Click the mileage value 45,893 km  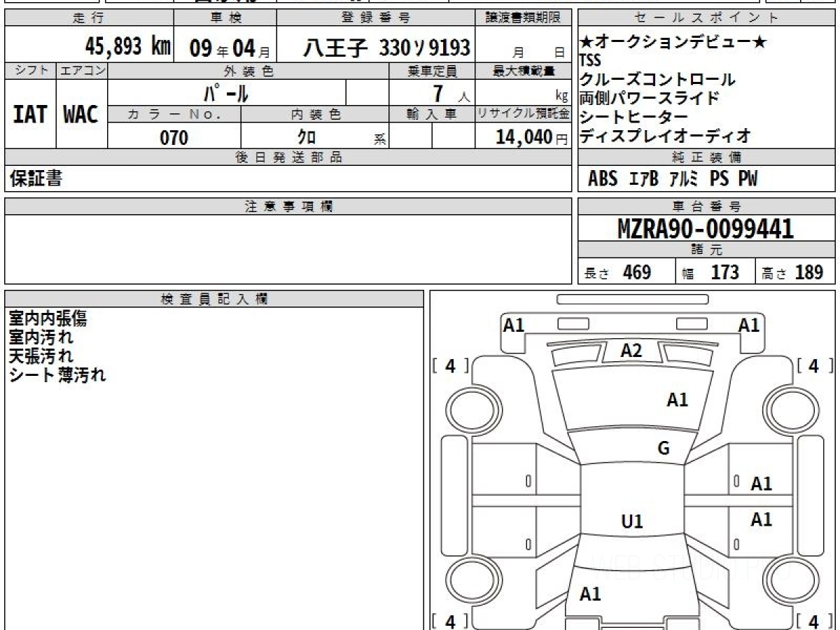pyautogui.click(x=128, y=46)
